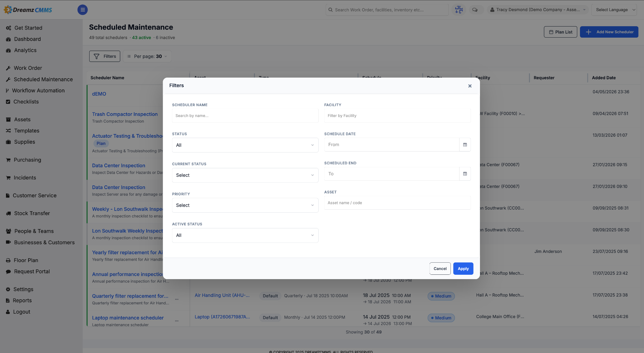644x353 pixels.
Task: Click the Work Order wrench icon
Action: tap(8, 68)
